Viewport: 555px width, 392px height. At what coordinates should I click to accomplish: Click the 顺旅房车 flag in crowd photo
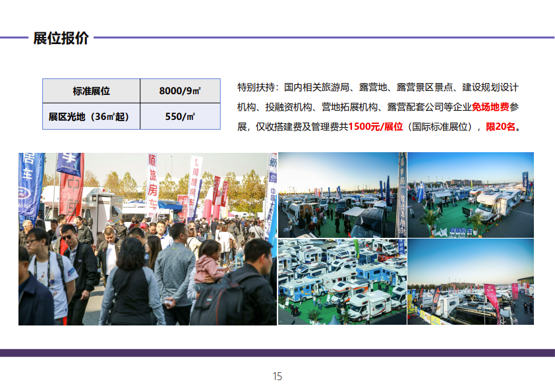tap(152, 184)
